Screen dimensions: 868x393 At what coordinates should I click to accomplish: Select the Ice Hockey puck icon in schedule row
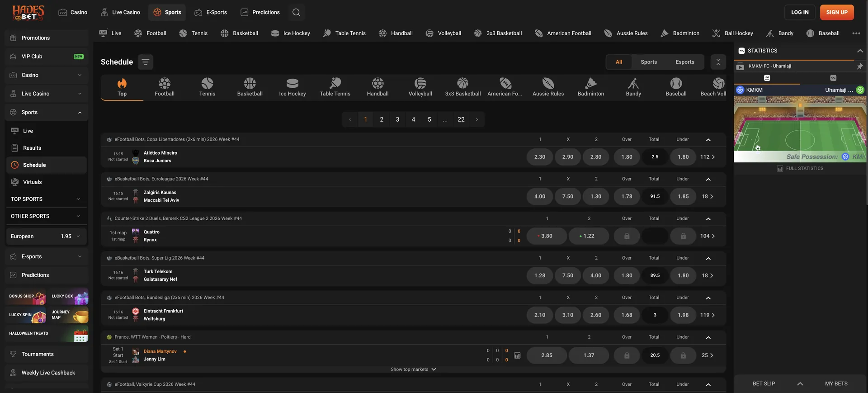(292, 83)
